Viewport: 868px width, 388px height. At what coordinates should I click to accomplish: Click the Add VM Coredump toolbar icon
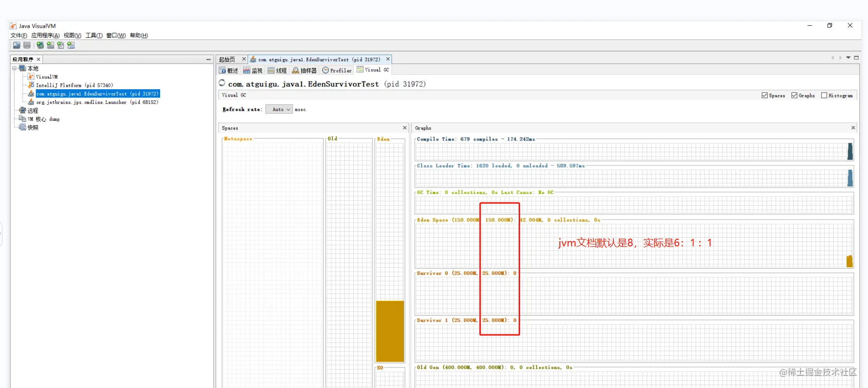[61, 45]
